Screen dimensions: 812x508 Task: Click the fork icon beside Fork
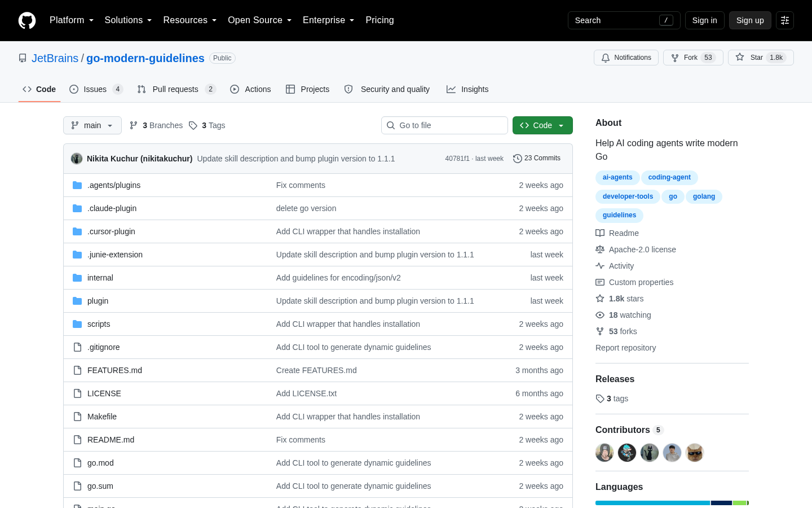675,58
